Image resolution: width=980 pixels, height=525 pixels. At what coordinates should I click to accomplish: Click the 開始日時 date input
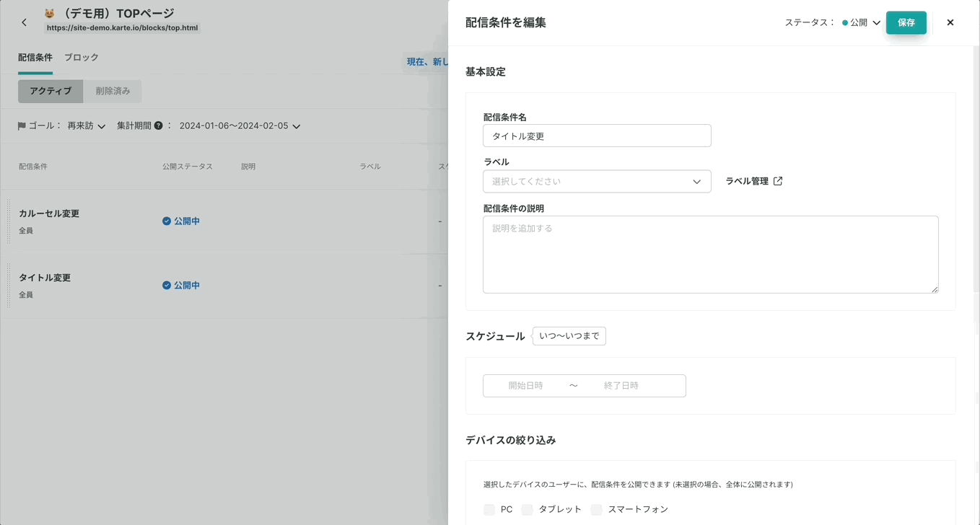point(525,386)
